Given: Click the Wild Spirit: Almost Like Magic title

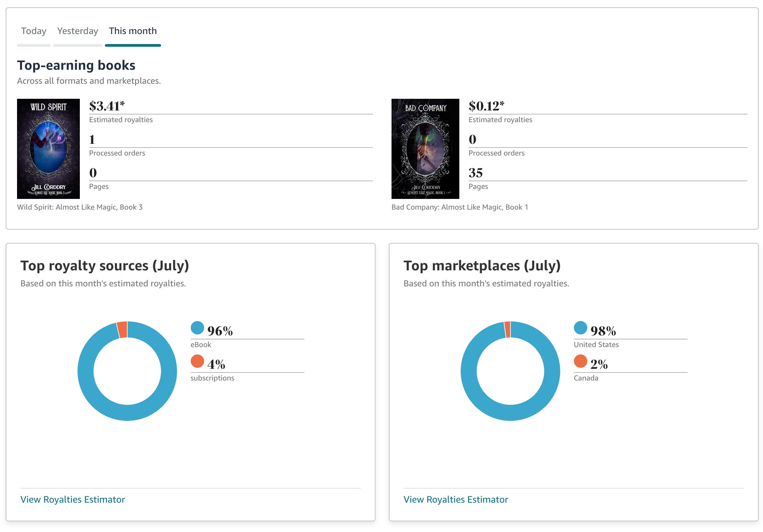Looking at the screenshot, I should coord(80,207).
